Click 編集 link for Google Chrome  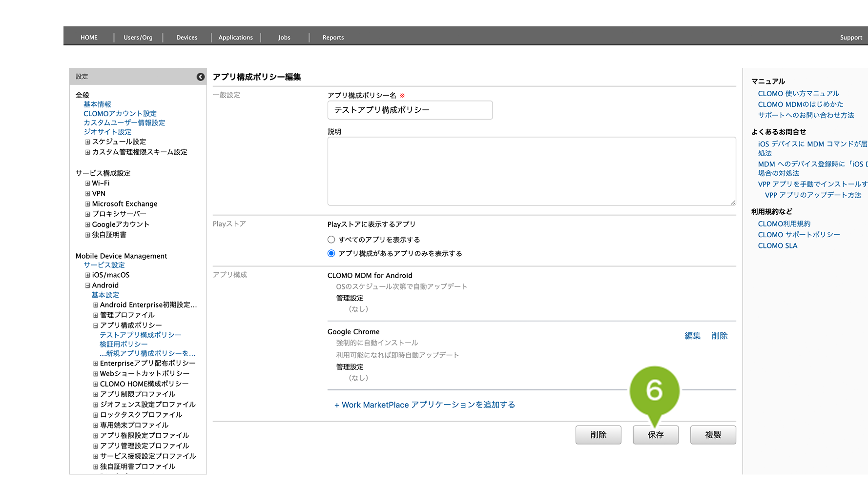click(692, 336)
